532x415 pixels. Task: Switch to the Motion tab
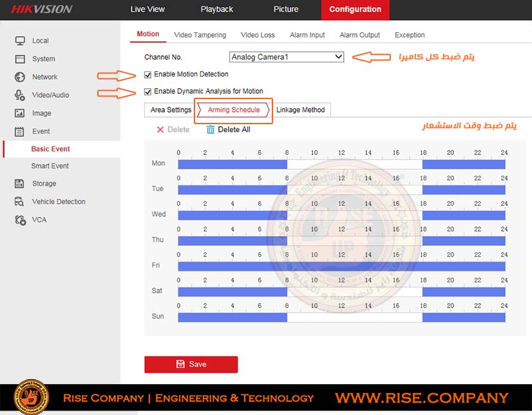[148, 34]
